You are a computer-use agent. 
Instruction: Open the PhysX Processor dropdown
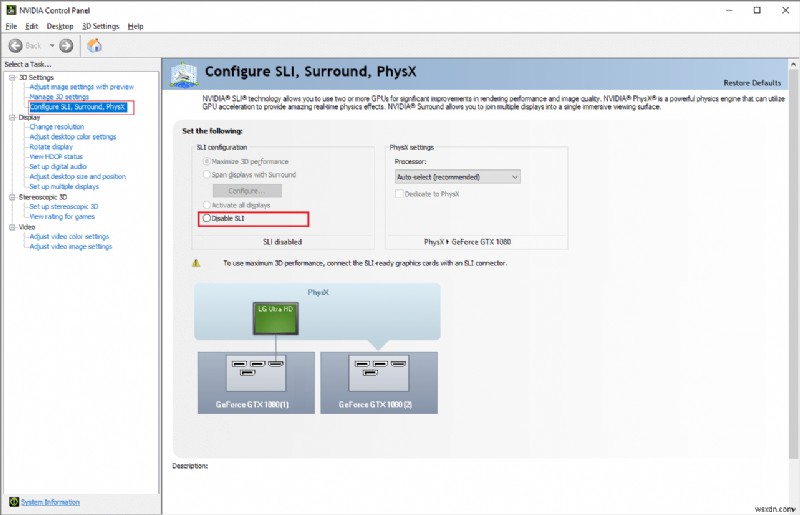click(x=458, y=177)
